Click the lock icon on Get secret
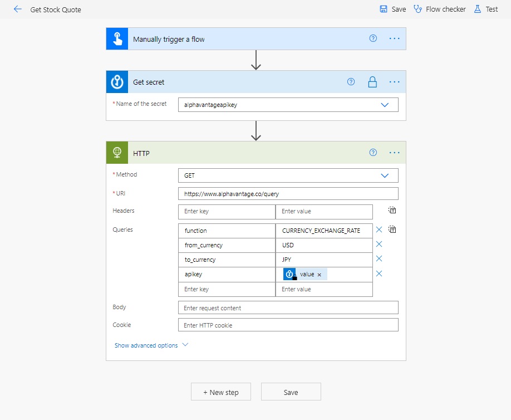The image size is (511, 420). [x=372, y=82]
